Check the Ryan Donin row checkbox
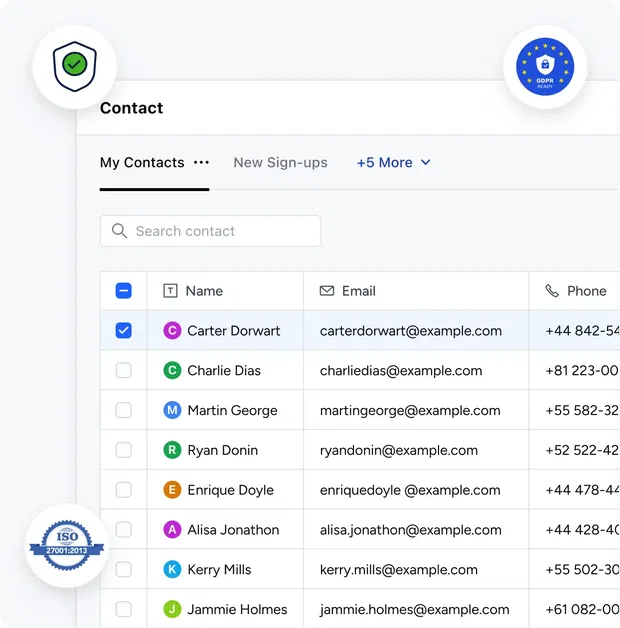 coord(123,450)
